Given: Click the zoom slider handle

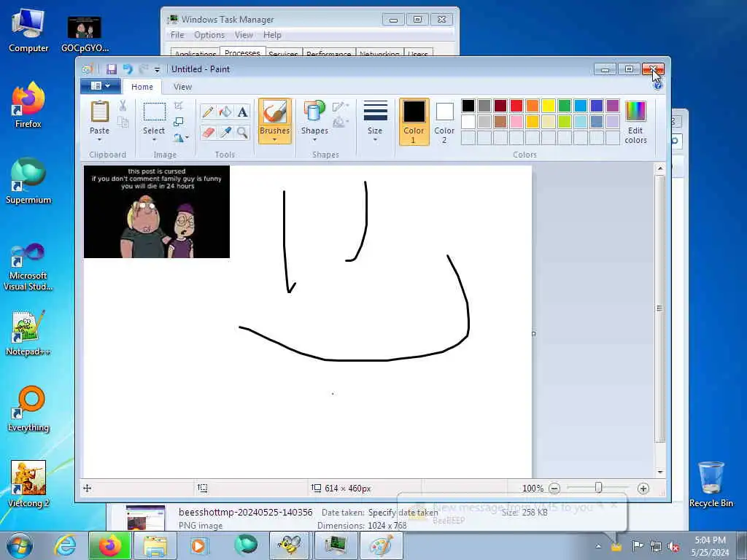Looking at the screenshot, I should point(598,488).
